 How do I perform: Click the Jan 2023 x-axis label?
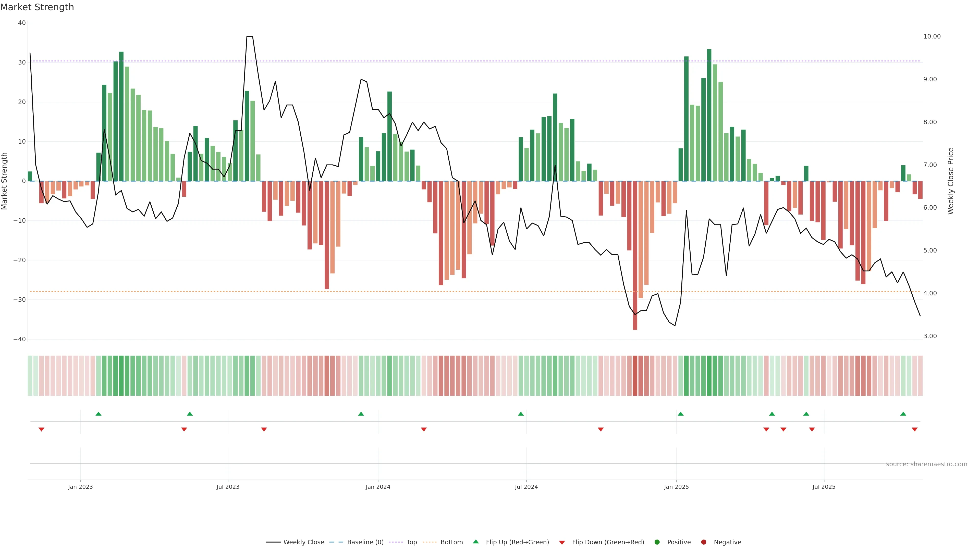pos(80,487)
